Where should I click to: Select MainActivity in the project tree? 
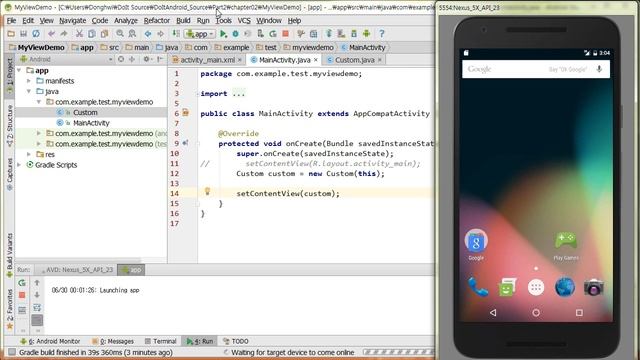pyautogui.click(x=91, y=123)
